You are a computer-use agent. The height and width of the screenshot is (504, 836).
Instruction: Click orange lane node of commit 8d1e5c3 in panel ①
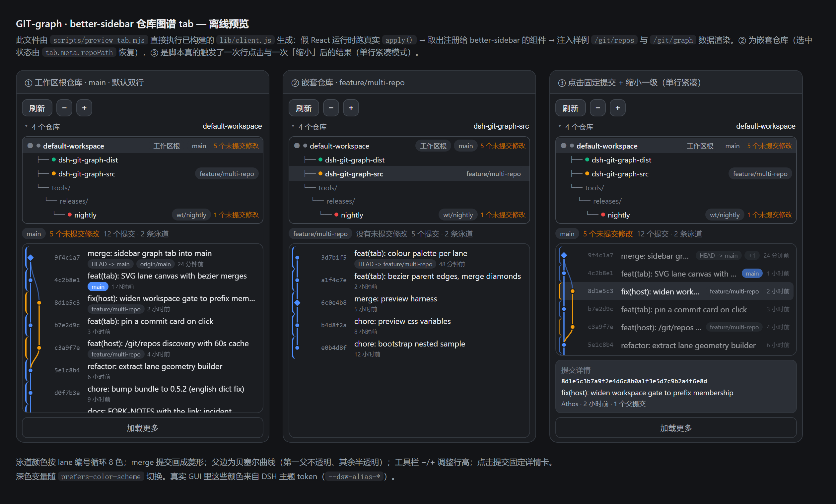[x=39, y=302]
